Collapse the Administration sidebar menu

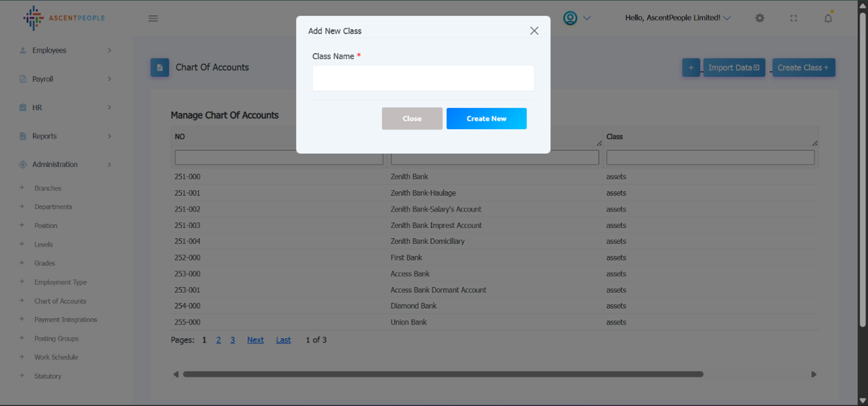tap(65, 164)
